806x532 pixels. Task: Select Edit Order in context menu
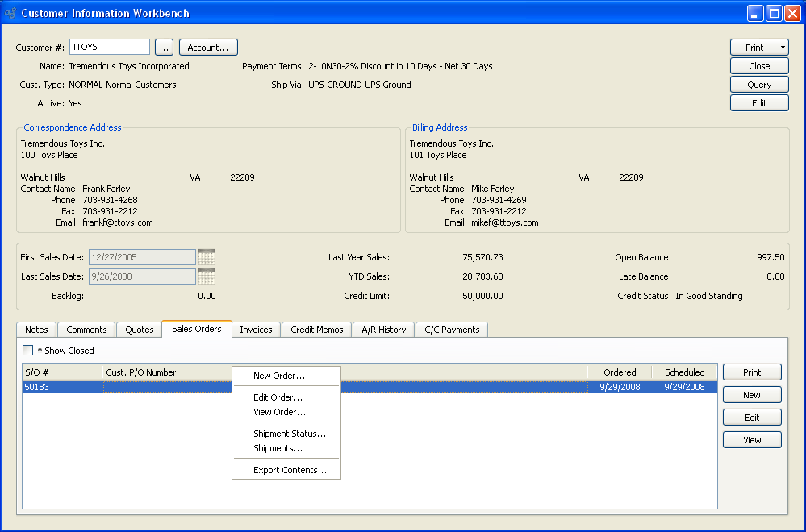[278, 397]
